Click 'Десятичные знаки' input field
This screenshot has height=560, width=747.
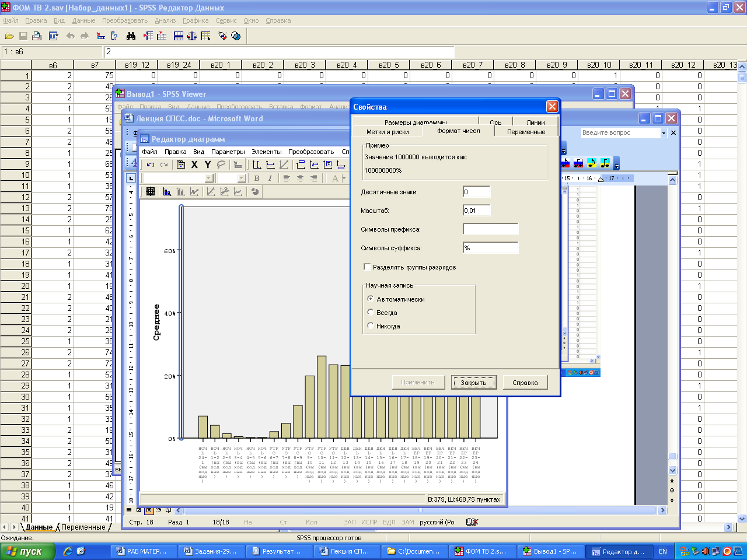(477, 192)
